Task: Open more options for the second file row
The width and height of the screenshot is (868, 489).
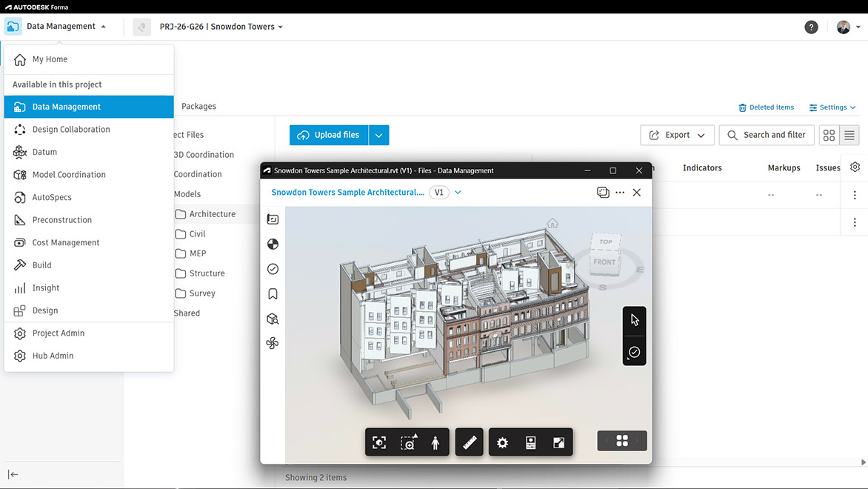Action: click(x=855, y=222)
